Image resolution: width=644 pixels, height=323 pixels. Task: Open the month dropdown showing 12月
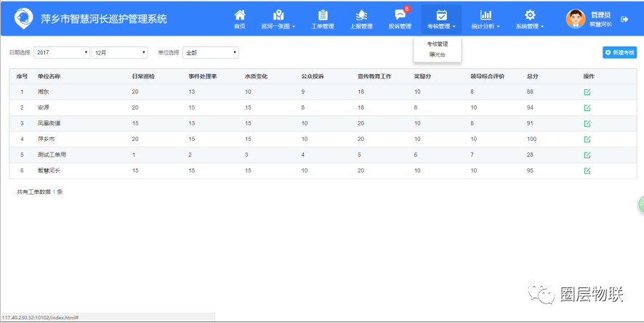click(x=119, y=52)
